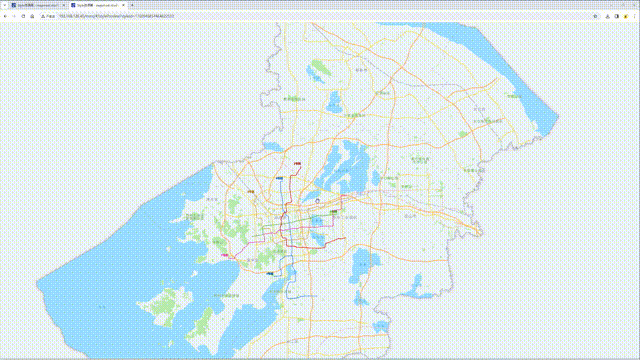Click the not-secure site info indicator
Image resolution: width=640 pixels, height=360 pixels.
tap(48, 16)
